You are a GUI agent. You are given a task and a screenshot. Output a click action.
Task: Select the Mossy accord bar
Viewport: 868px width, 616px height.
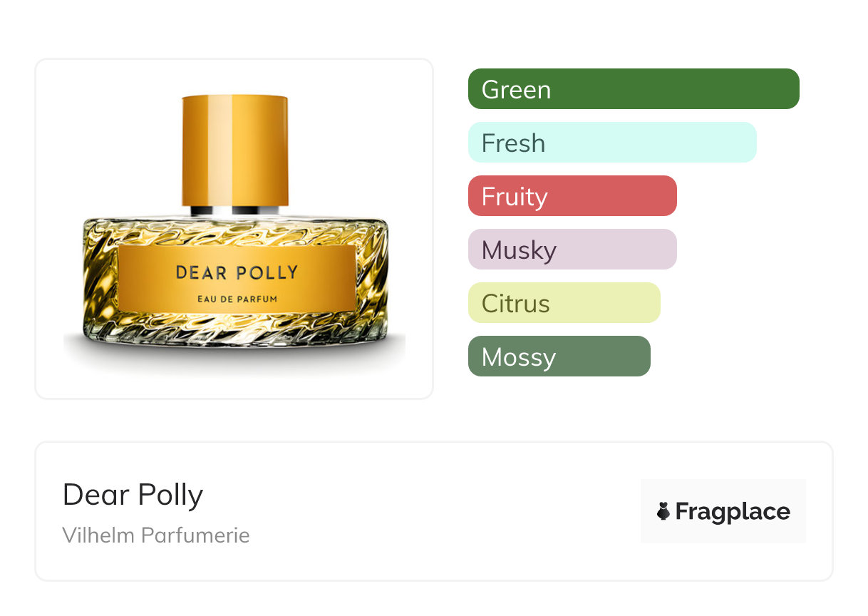[559, 356]
